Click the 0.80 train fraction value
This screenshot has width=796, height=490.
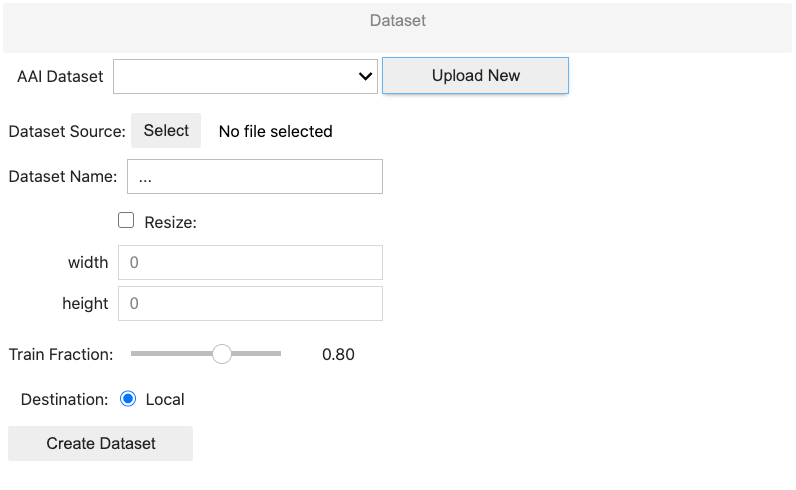click(x=338, y=354)
